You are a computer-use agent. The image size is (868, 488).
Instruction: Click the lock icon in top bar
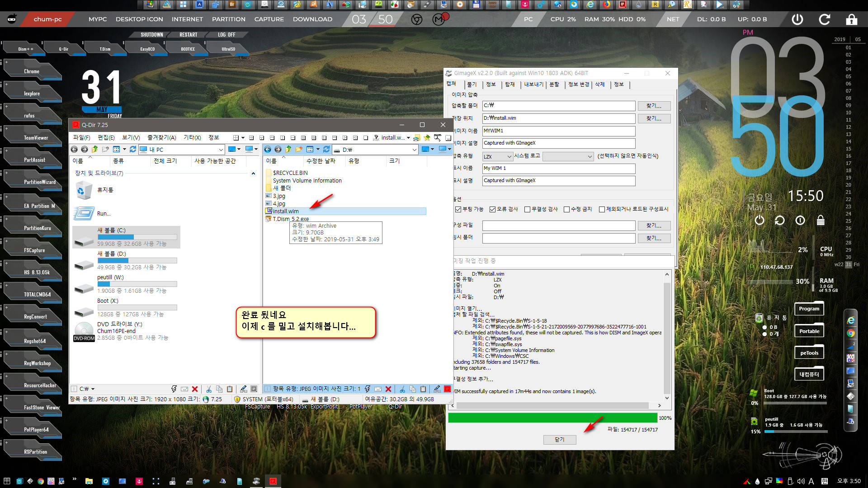[852, 19]
